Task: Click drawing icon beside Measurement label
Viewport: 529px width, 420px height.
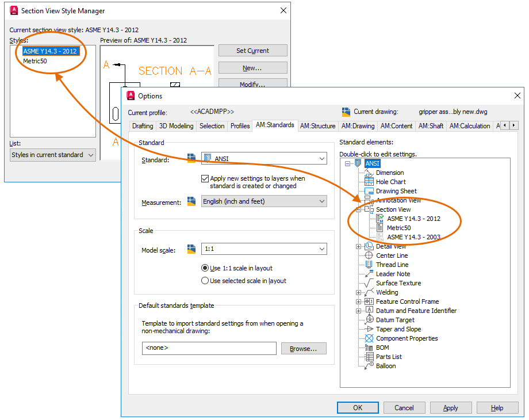Action: tap(191, 201)
